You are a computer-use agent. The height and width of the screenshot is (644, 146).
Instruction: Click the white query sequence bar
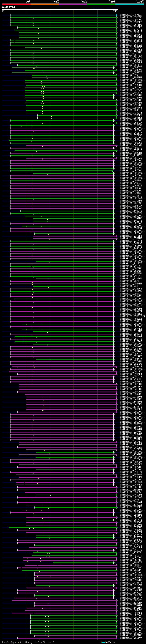pos(60,10)
